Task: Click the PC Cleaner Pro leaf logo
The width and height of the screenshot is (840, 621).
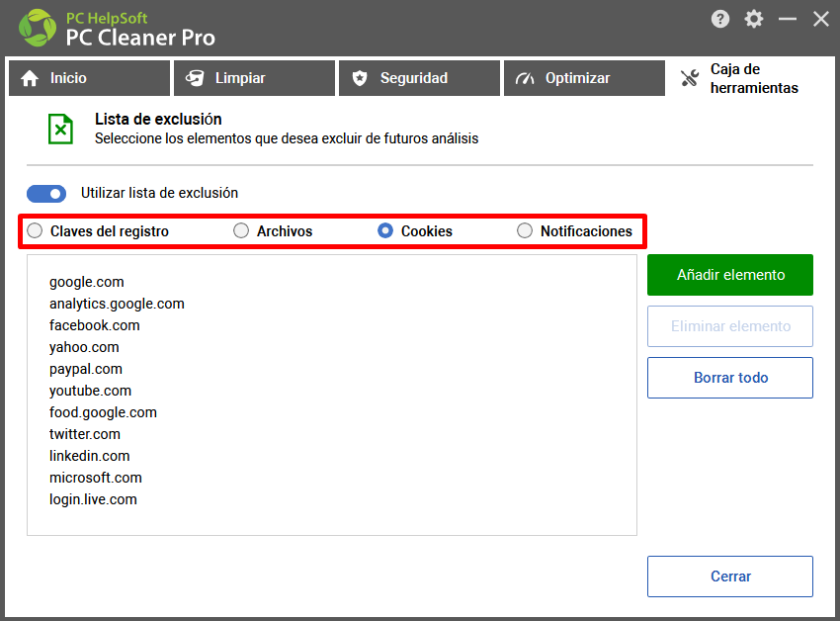Action: pos(38,28)
